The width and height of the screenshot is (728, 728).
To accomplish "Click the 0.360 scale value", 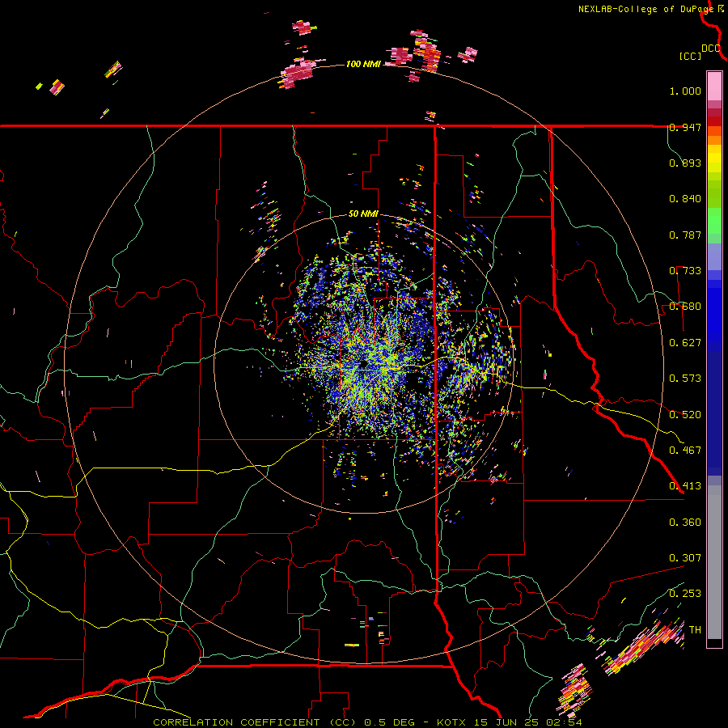I will [x=685, y=523].
